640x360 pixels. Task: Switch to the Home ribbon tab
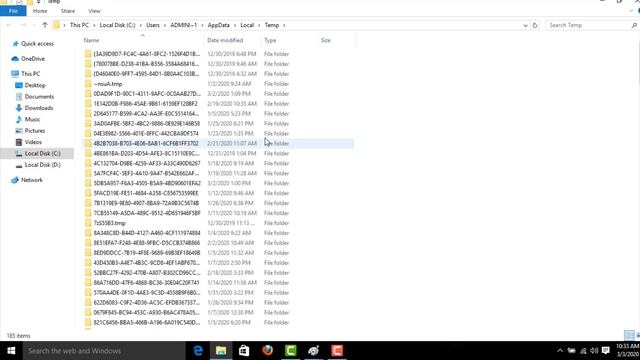tap(40, 11)
